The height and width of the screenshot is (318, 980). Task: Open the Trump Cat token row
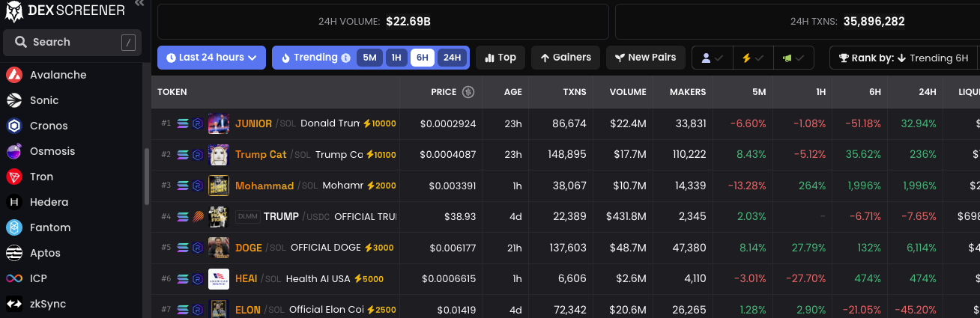[x=566, y=155]
